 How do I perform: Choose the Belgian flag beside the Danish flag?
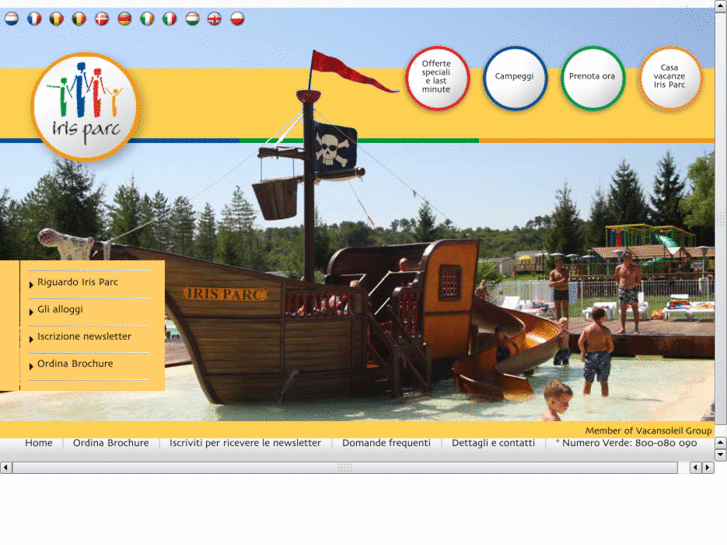point(79,19)
